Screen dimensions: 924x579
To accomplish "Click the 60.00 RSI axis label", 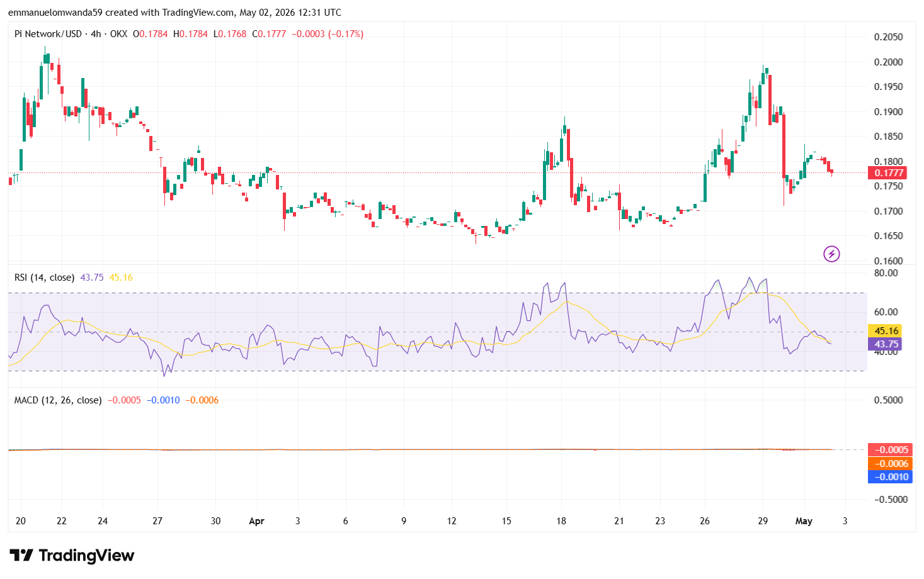I will 886,312.
